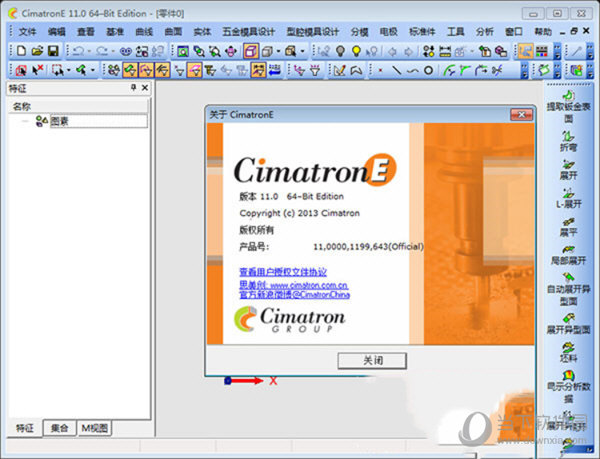Open www.cimatron.com.cn link
Image resolution: width=600 pixels, height=459 pixels.
pos(309,285)
